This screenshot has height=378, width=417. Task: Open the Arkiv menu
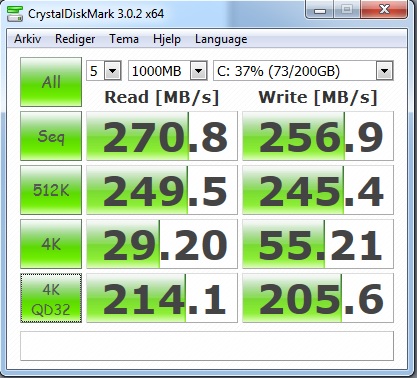[28, 39]
